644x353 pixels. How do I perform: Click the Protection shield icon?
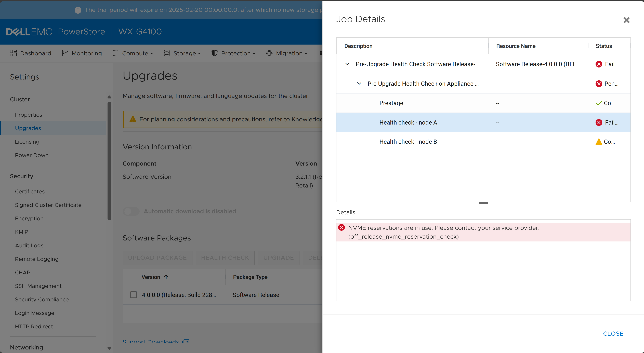[214, 53]
